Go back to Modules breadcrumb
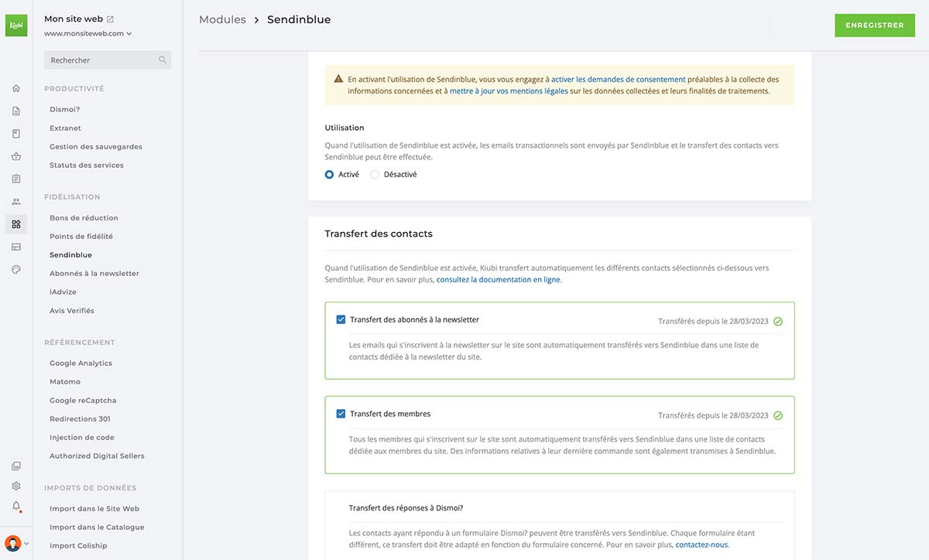929x560 pixels. (x=222, y=20)
